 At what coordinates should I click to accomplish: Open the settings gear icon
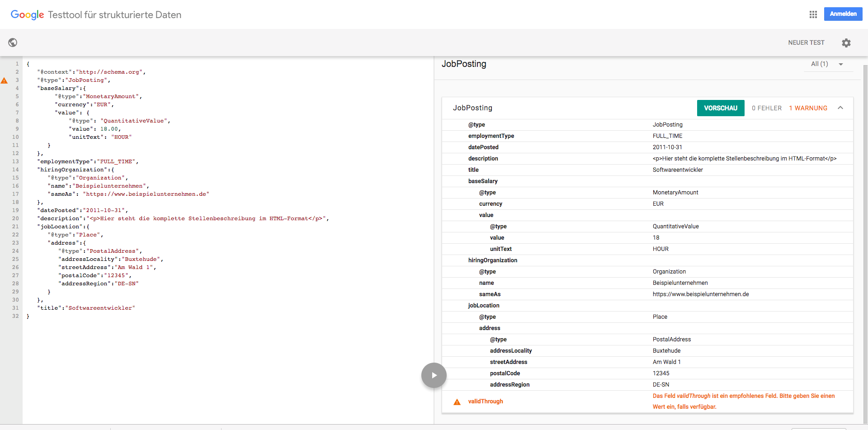click(x=846, y=43)
